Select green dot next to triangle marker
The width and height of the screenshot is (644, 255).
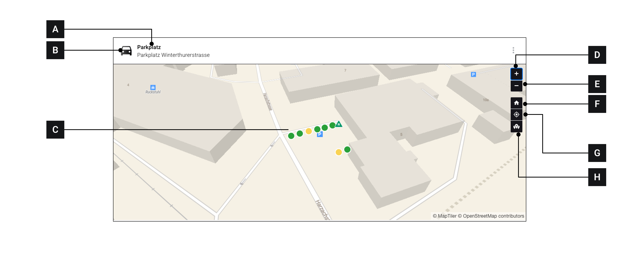click(332, 125)
